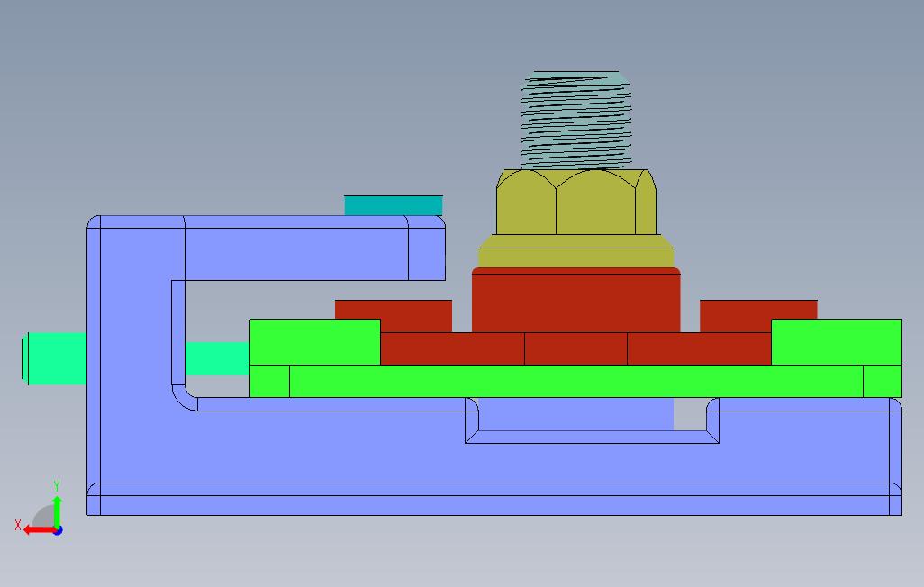Click the red X axis arrow on triad

(39, 530)
